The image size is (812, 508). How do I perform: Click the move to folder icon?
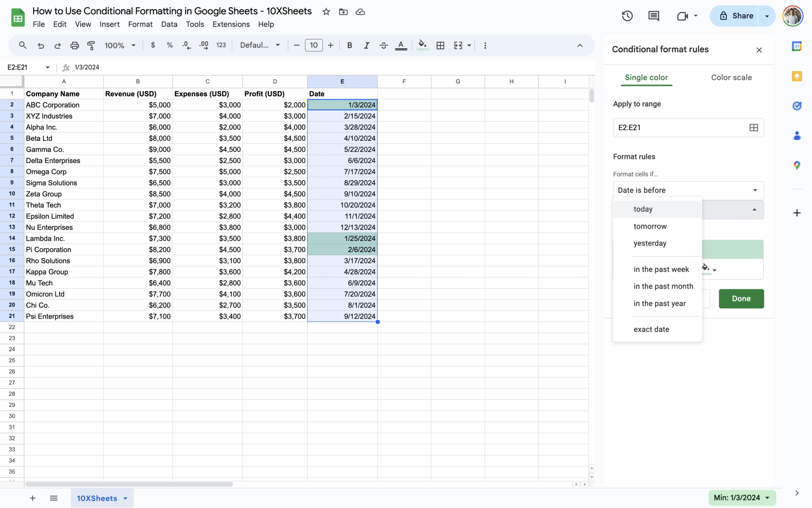tap(343, 12)
